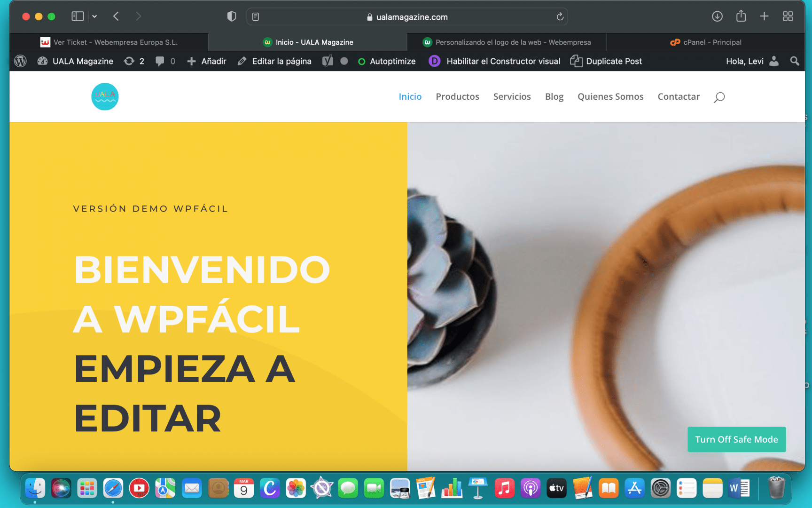This screenshot has height=508, width=812.
Task: Switch to the Ver Ticket - Webempresa tab
Action: [x=109, y=42]
